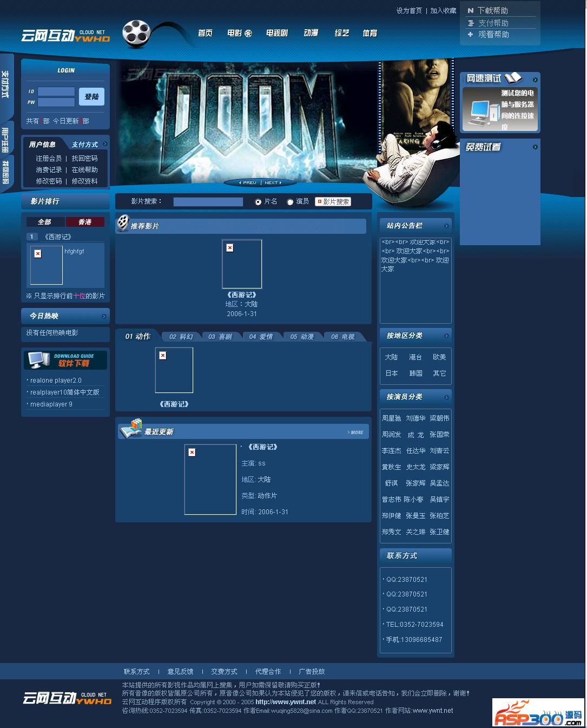Click the 加入收藏 link
This screenshot has height=728, width=587.
point(443,11)
